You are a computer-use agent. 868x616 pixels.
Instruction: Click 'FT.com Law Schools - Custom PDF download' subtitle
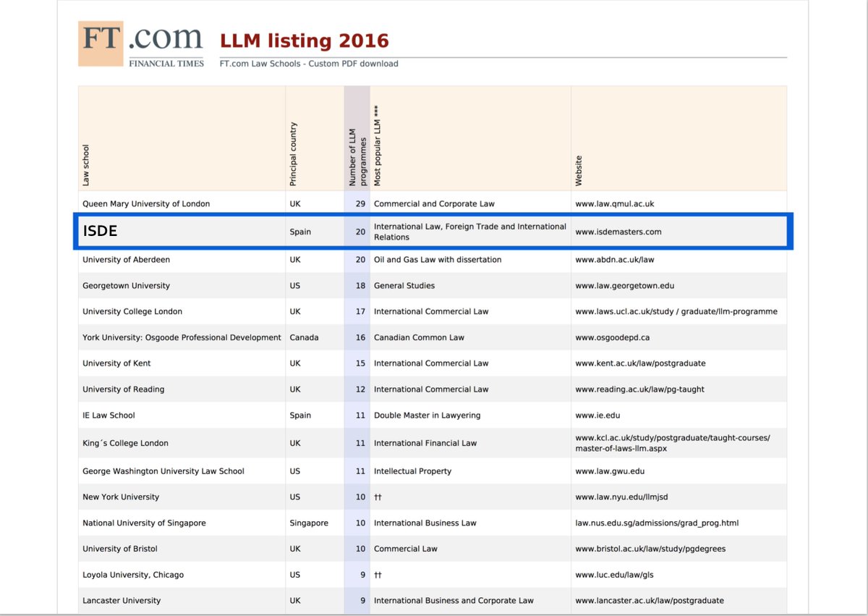coord(309,64)
